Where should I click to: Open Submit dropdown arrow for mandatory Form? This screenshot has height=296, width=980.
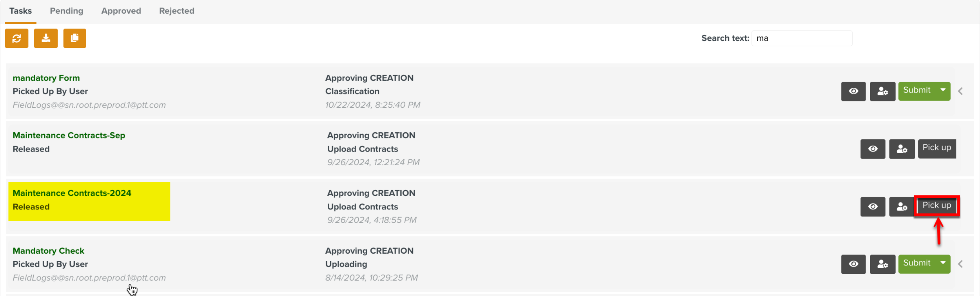pos(943,90)
